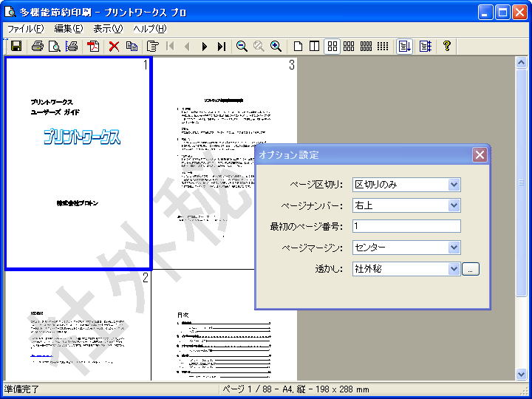Delete page with red X icon
Viewport: 532px width, 399px height.
(x=114, y=46)
